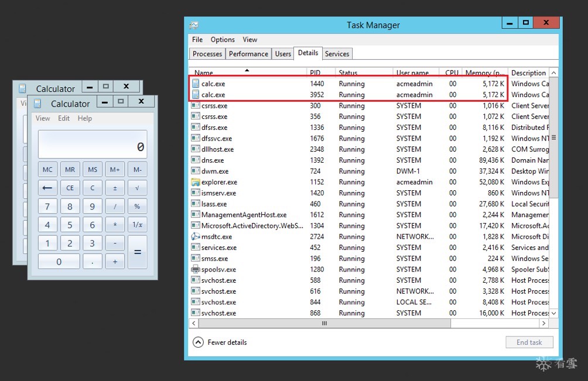Click horizontal scroll left arrow
Image resolution: width=588 pixels, height=381 pixels.
[x=193, y=323]
